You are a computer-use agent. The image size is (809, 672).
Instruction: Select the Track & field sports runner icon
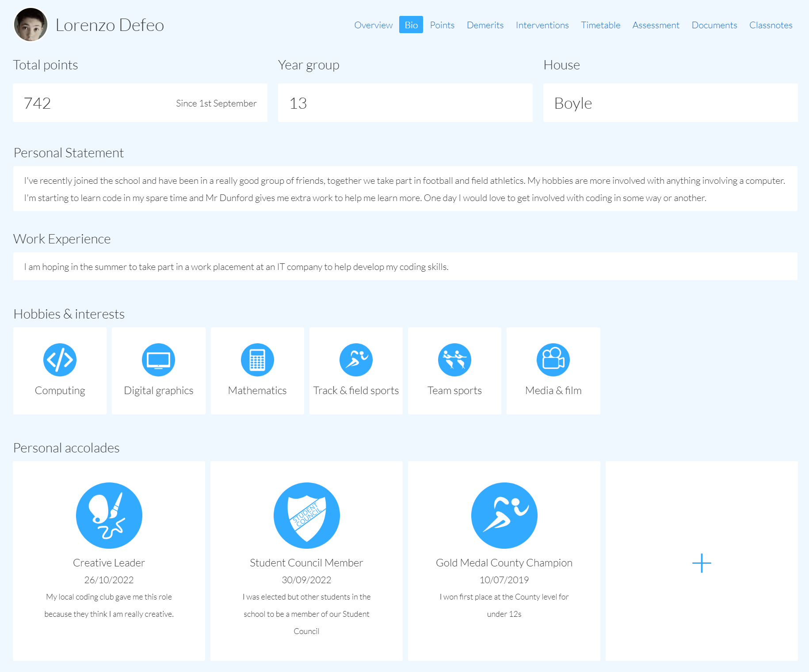tap(356, 360)
